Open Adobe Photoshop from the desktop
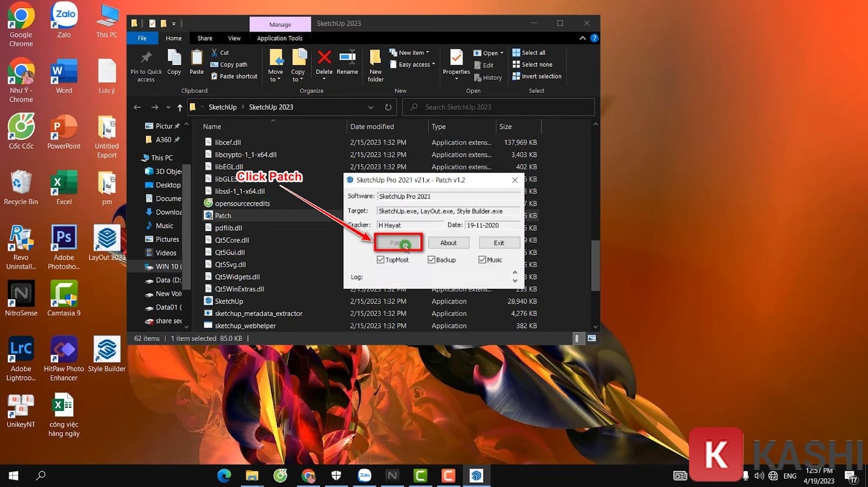The width and height of the screenshot is (868, 487). click(x=64, y=239)
